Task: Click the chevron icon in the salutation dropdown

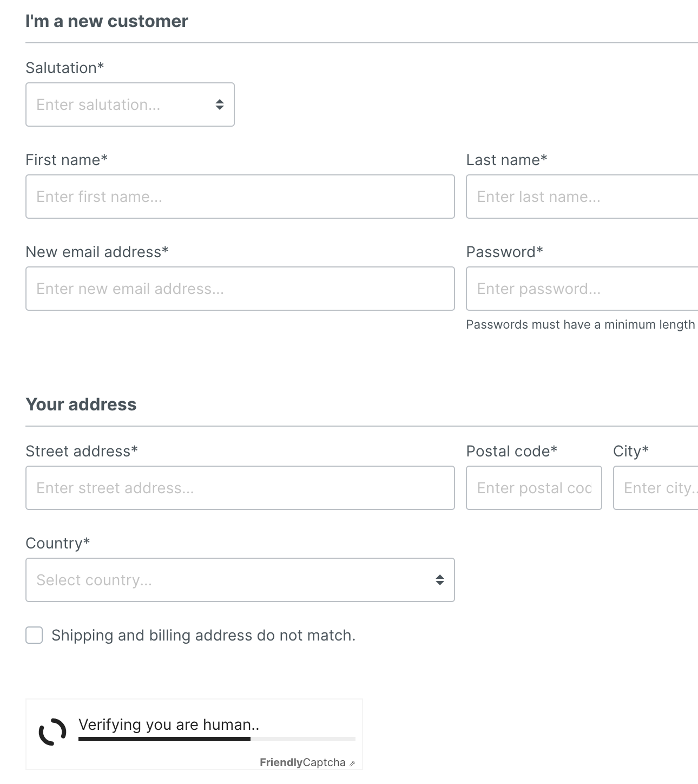Action: click(219, 104)
